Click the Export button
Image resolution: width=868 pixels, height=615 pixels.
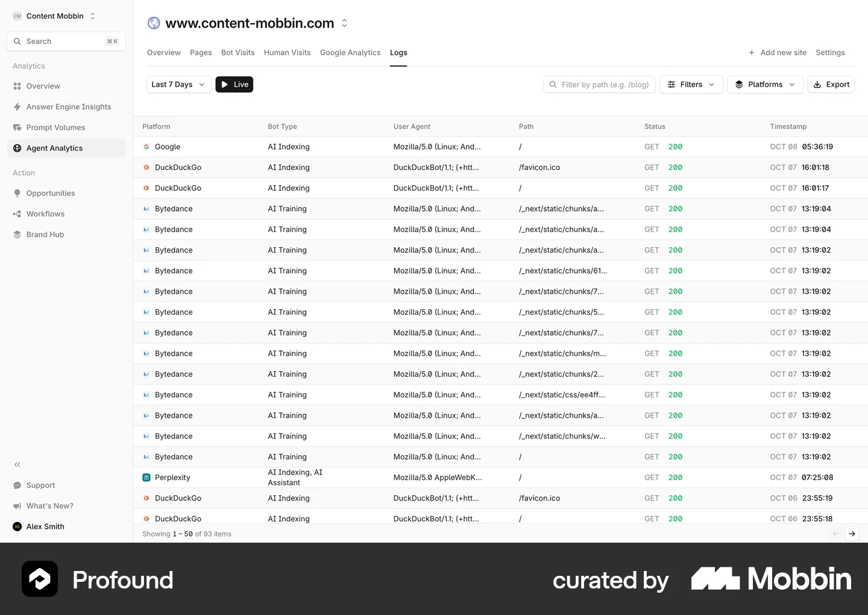[x=831, y=84]
